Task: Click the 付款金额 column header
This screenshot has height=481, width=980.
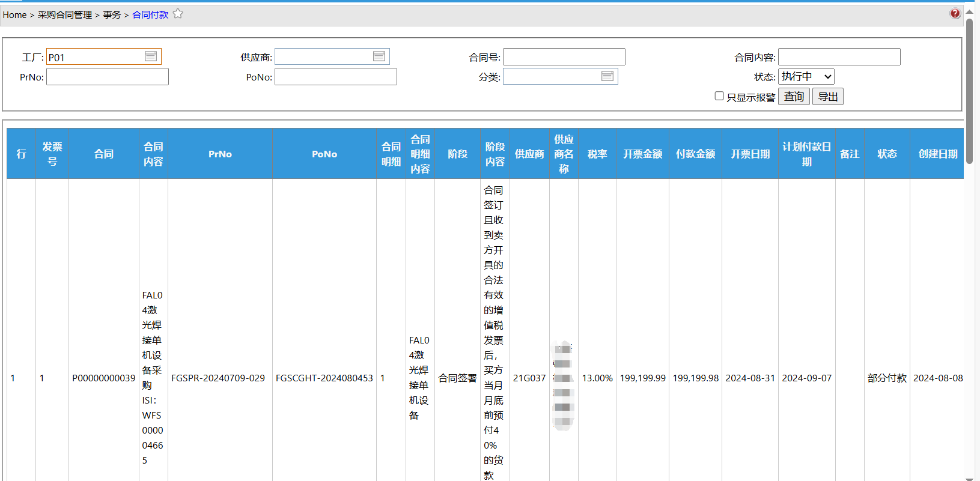Action: tap(695, 154)
